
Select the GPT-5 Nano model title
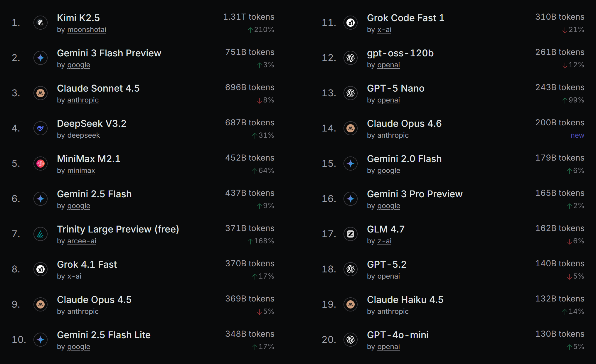[395, 88]
